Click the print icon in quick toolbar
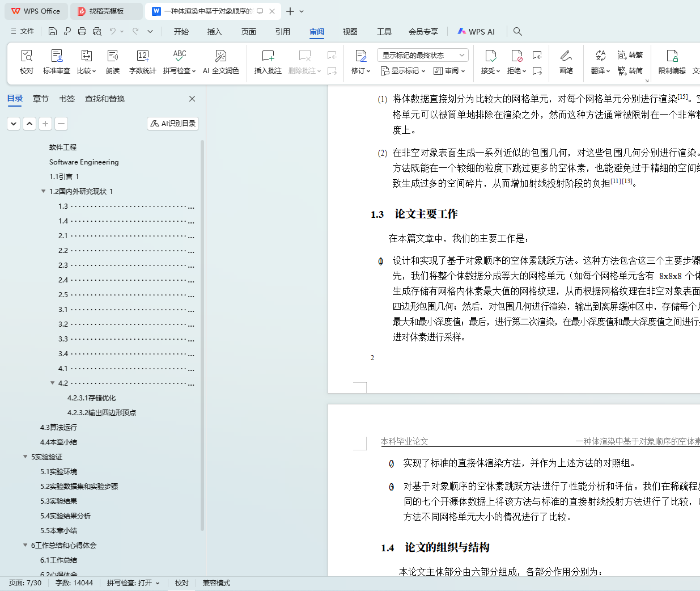700x591 pixels. (82, 31)
